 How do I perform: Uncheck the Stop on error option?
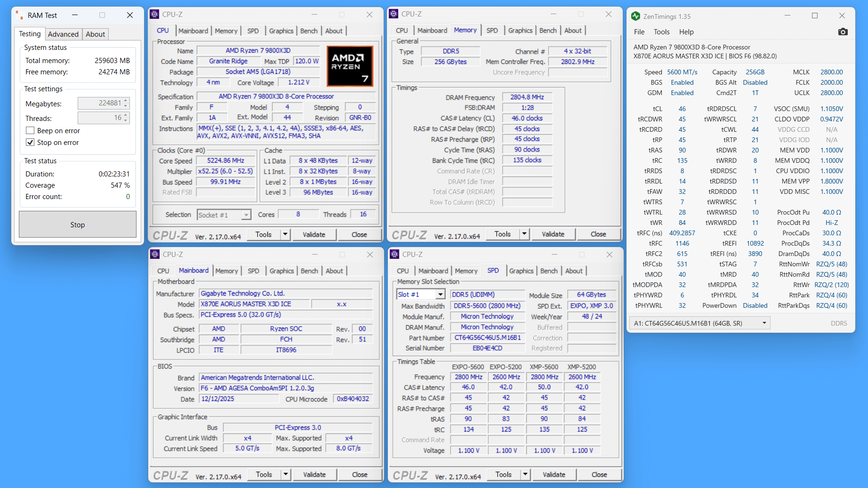30,143
